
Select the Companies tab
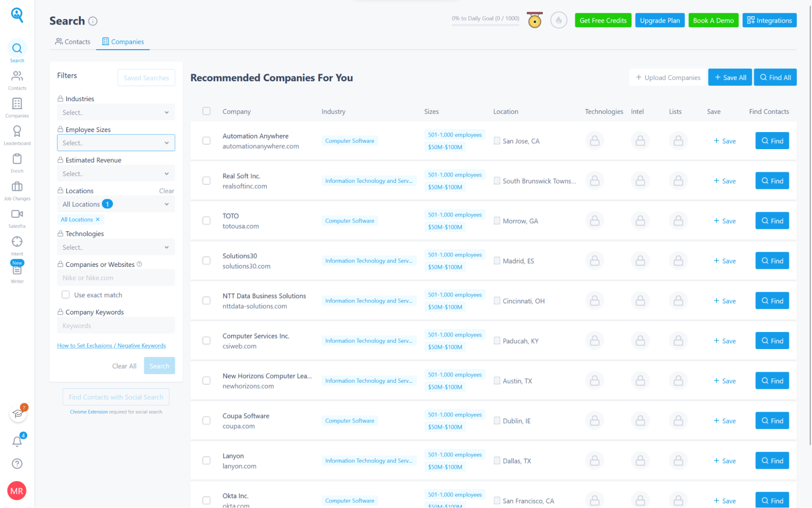(123, 41)
